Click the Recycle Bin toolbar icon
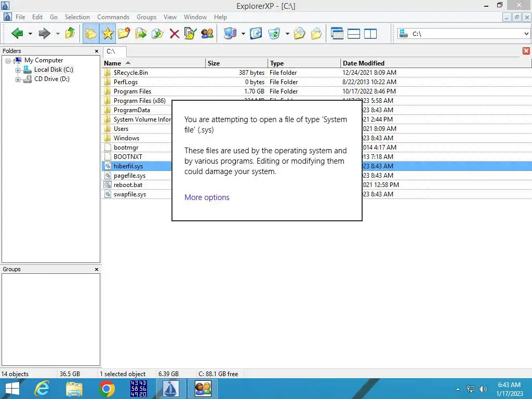532x399 pixels. (x=274, y=33)
